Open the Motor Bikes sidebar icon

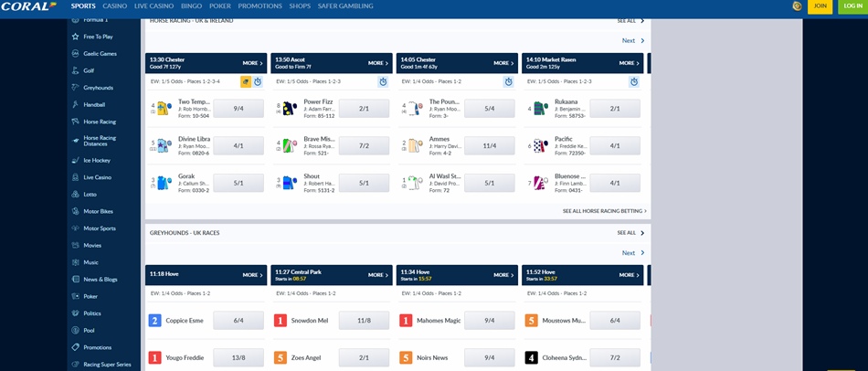pos(75,211)
